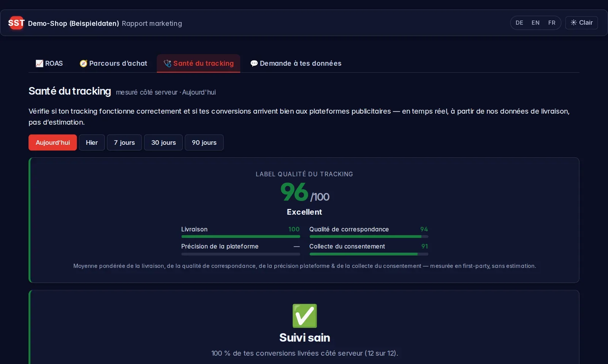The height and width of the screenshot is (364, 608).
Task: Click the Excellent rating label
Action: (x=304, y=212)
